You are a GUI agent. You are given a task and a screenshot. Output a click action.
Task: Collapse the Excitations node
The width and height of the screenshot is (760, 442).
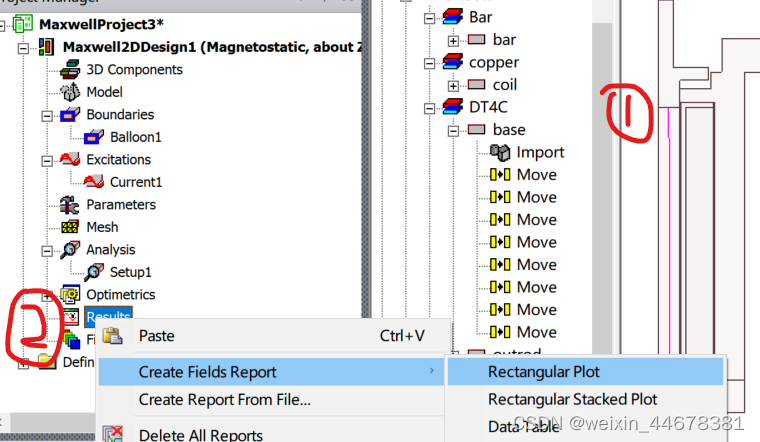[47, 161]
